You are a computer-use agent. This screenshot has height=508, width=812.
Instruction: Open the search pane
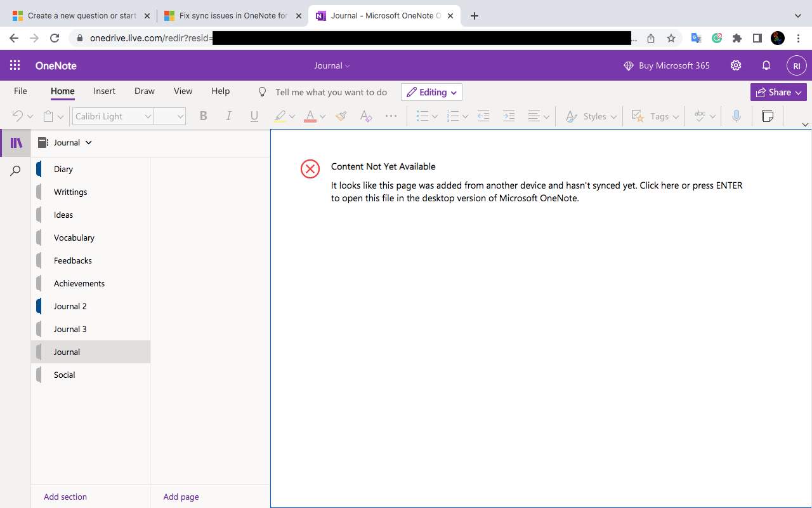click(x=16, y=171)
